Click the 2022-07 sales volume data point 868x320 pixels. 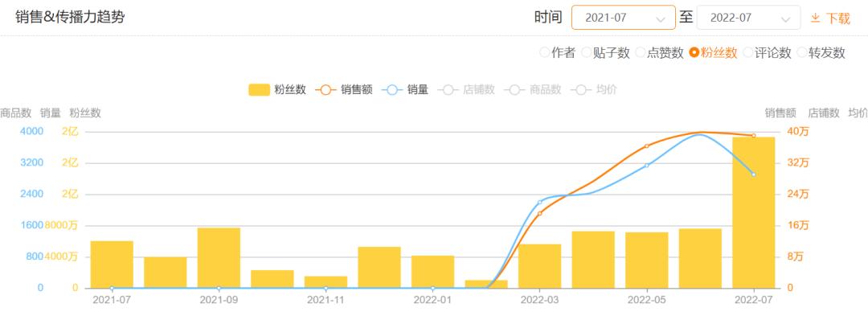coord(753,174)
